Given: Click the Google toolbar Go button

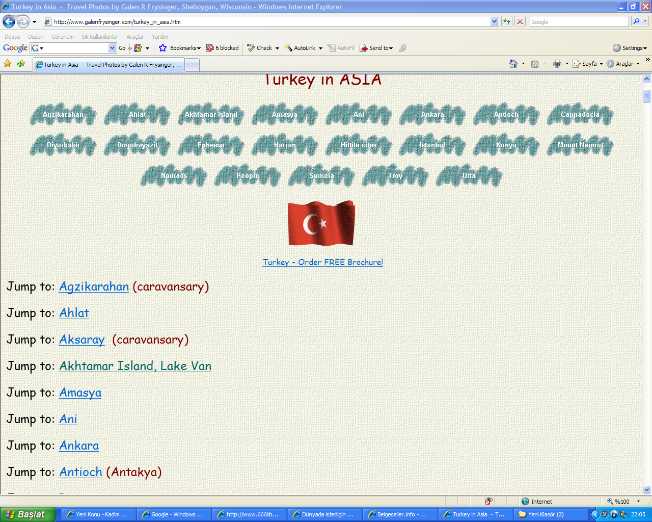Looking at the screenshot, I should point(123,48).
